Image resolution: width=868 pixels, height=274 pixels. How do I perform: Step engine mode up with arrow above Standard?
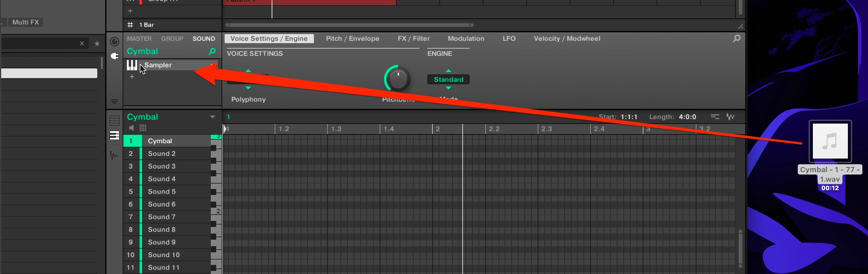pyautogui.click(x=448, y=71)
